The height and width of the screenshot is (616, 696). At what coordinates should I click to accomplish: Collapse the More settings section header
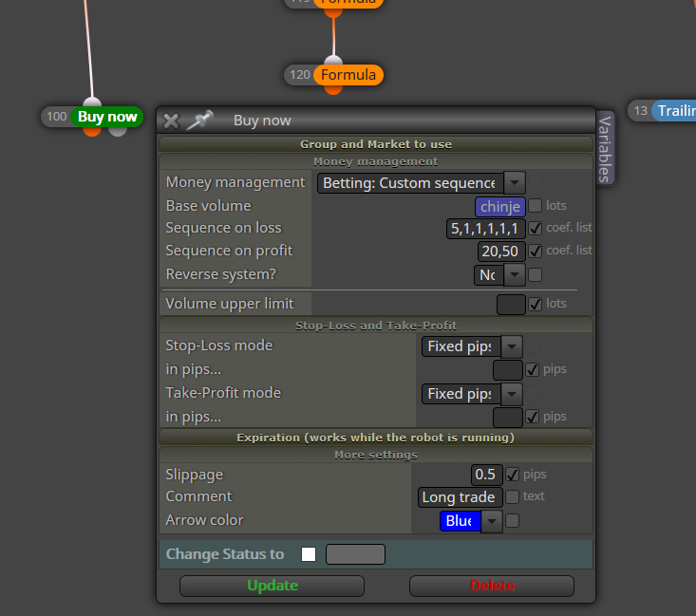[x=376, y=455]
